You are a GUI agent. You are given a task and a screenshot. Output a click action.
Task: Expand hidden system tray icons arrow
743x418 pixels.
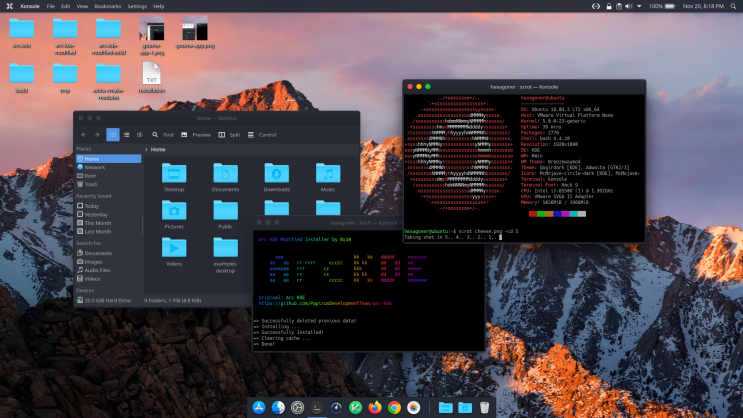click(x=639, y=6)
